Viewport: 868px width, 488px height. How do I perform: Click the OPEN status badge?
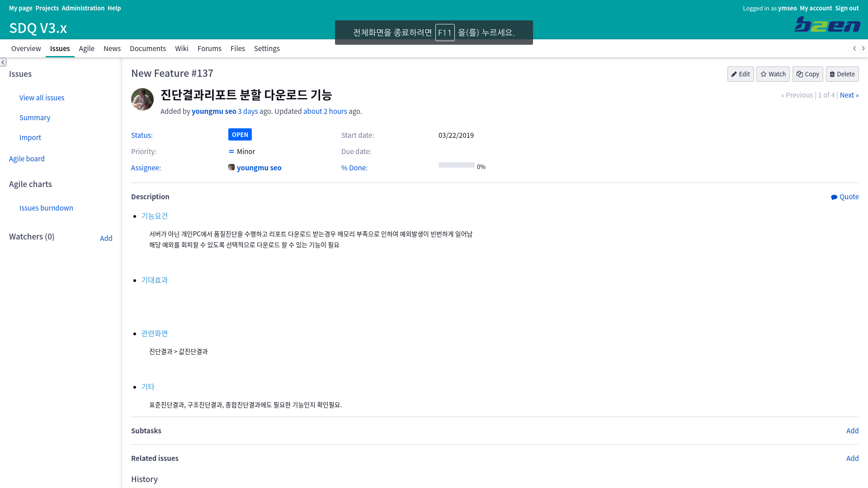[x=240, y=135]
